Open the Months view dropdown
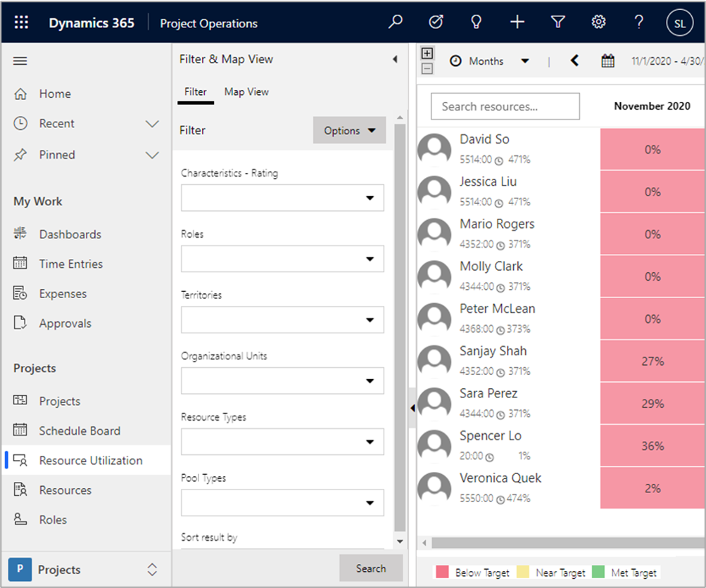The image size is (706, 588). coord(491,60)
